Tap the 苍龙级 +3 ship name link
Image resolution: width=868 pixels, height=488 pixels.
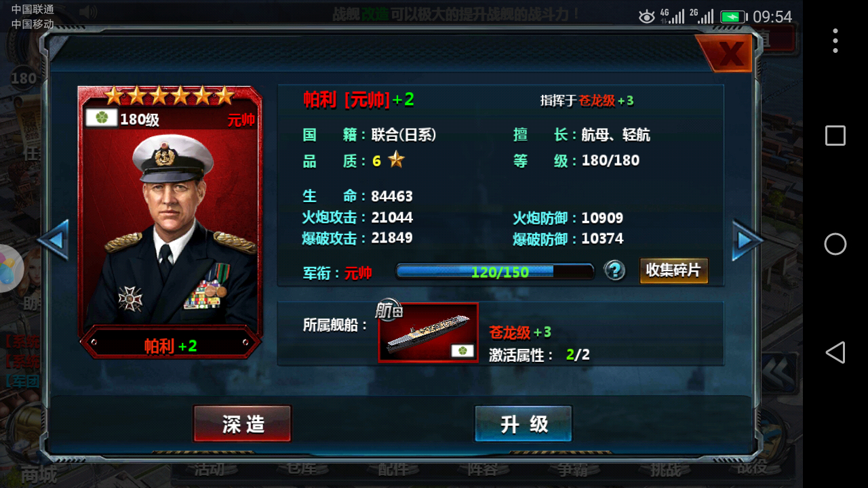pyautogui.click(x=520, y=332)
